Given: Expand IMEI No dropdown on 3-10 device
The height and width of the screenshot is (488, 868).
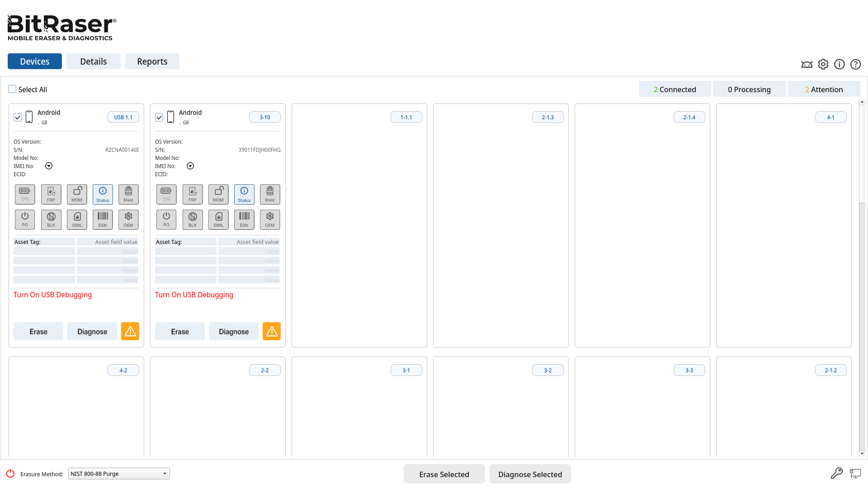Looking at the screenshot, I should click(190, 166).
